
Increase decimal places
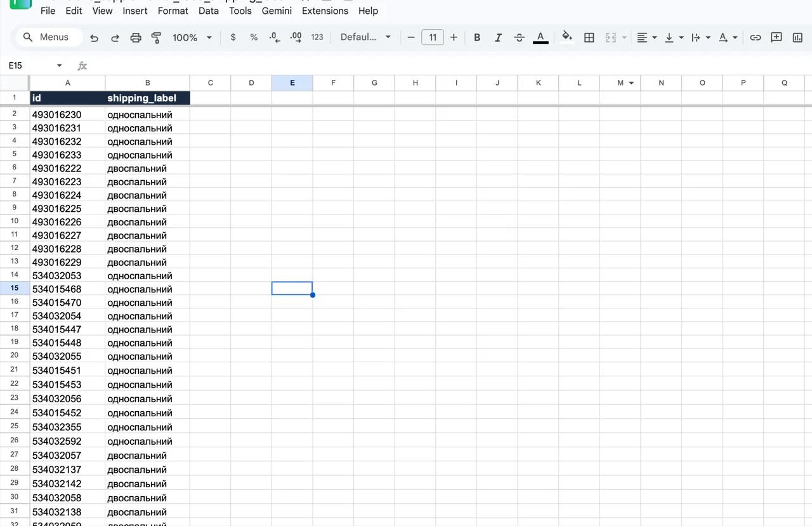click(296, 37)
